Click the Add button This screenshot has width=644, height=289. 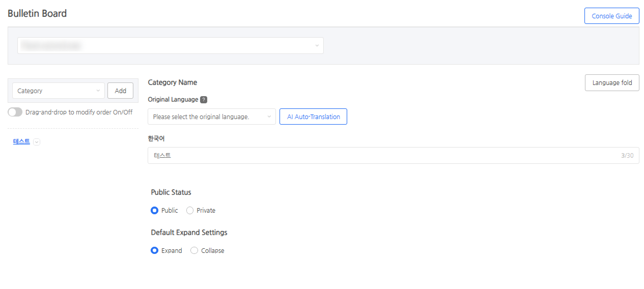[121, 91]
